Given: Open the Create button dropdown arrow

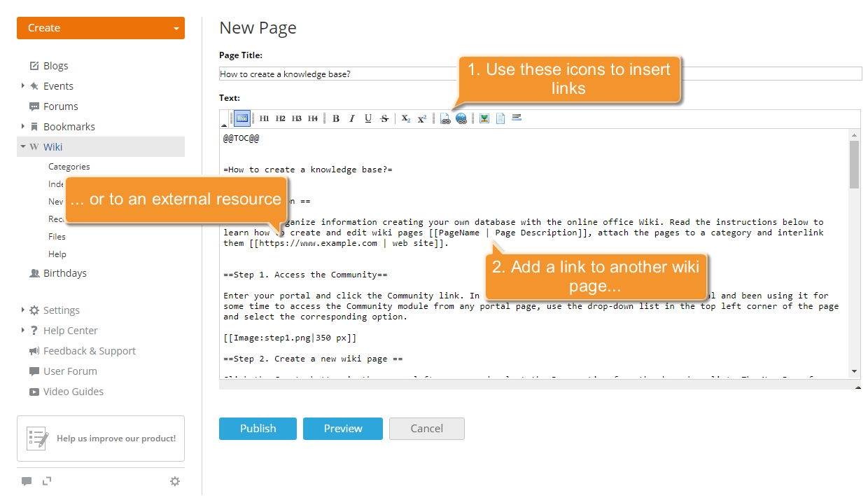Looking at the screenshot, I should [176, 29].
